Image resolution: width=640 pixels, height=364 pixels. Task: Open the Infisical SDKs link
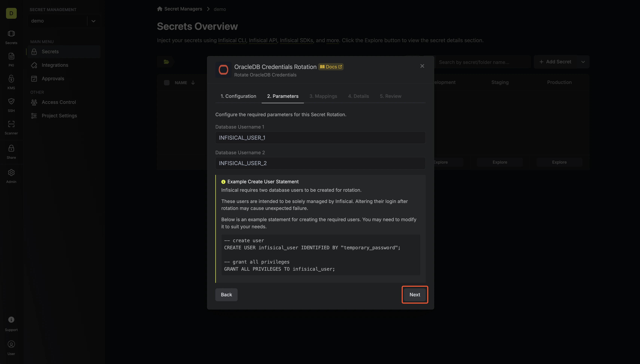point(296,40)
